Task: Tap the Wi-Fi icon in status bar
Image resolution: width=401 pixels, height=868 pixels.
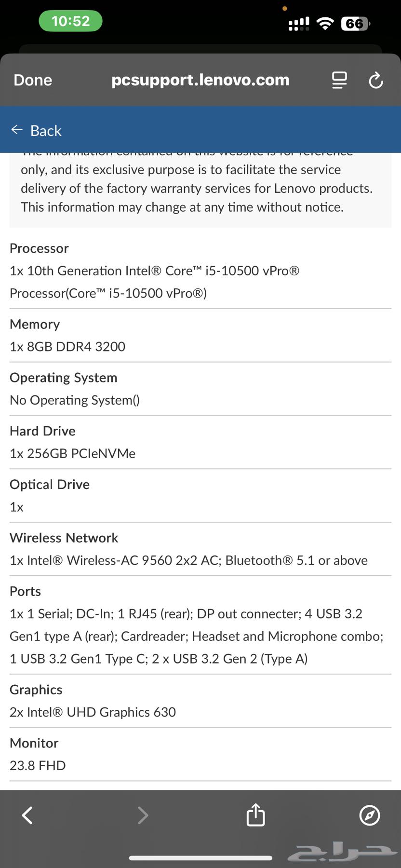Action: (x=325, y=23)
